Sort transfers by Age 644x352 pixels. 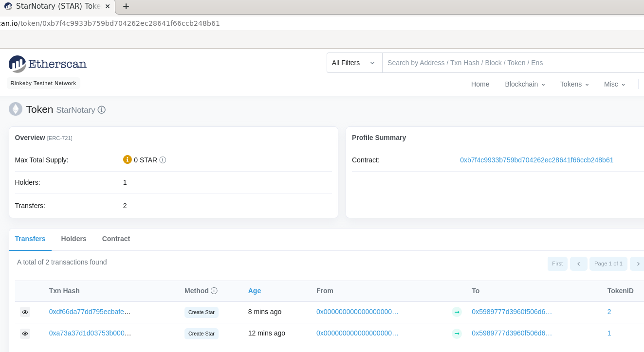[254, 290]
